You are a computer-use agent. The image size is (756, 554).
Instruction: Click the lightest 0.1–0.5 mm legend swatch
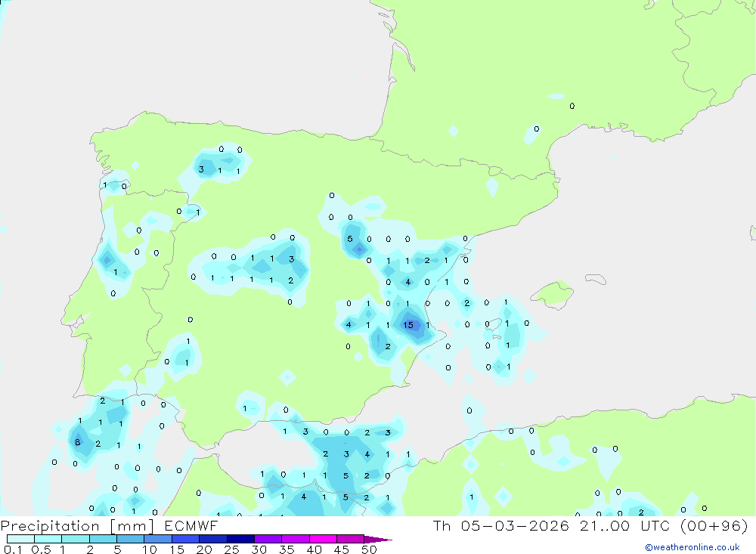[x=20, y=539]
